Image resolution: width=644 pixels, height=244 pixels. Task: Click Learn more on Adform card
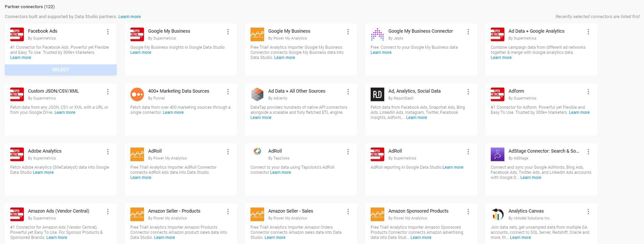[579, 112]
